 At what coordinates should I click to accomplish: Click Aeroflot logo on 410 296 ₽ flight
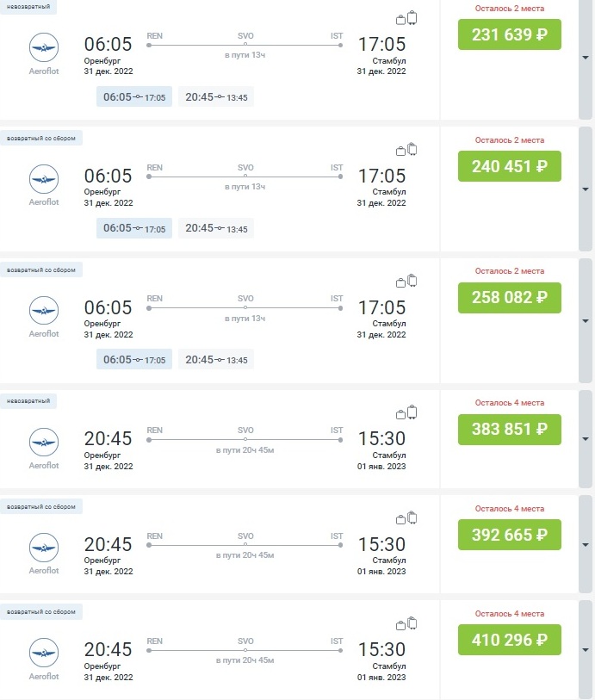(44, 653)
